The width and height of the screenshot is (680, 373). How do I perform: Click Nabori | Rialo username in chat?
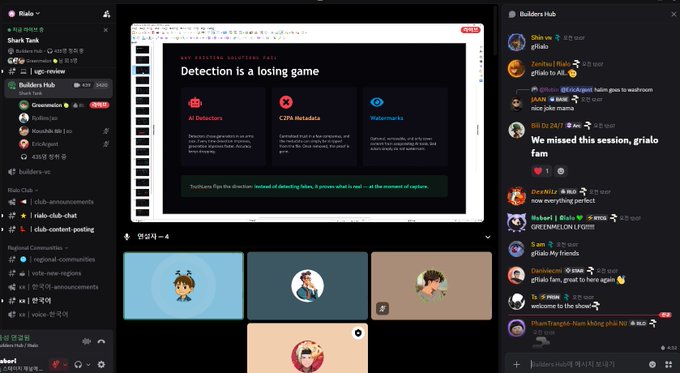point(553,218)
